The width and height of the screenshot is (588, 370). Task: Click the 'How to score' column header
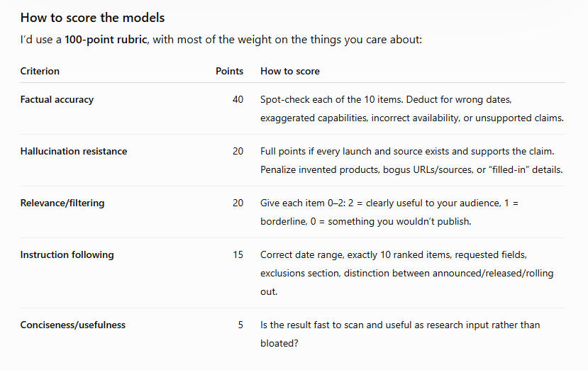290,71
